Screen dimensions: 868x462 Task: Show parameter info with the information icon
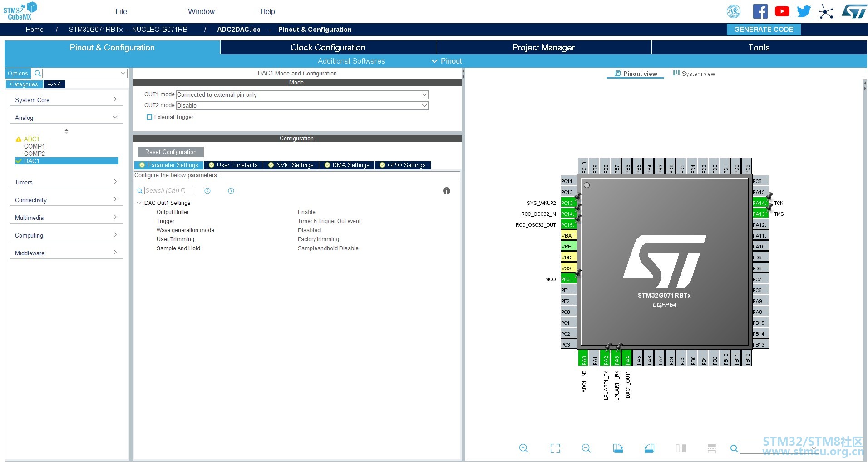pos(447,191)
